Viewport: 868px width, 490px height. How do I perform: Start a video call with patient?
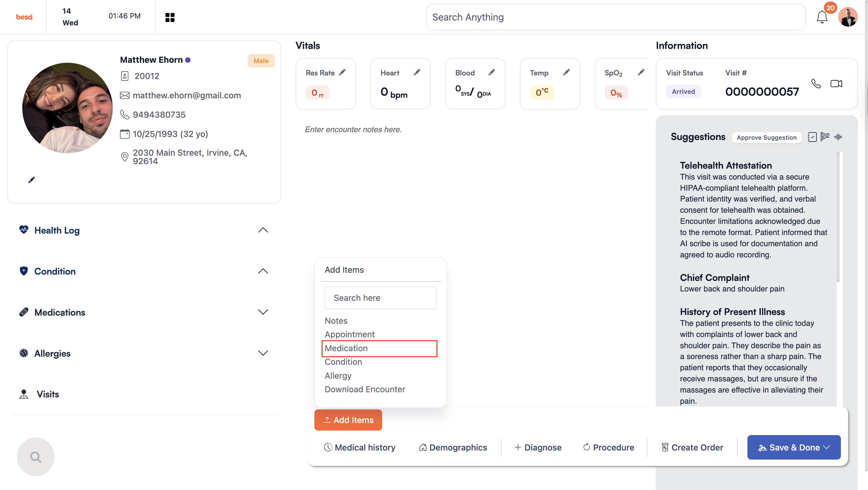836,83
